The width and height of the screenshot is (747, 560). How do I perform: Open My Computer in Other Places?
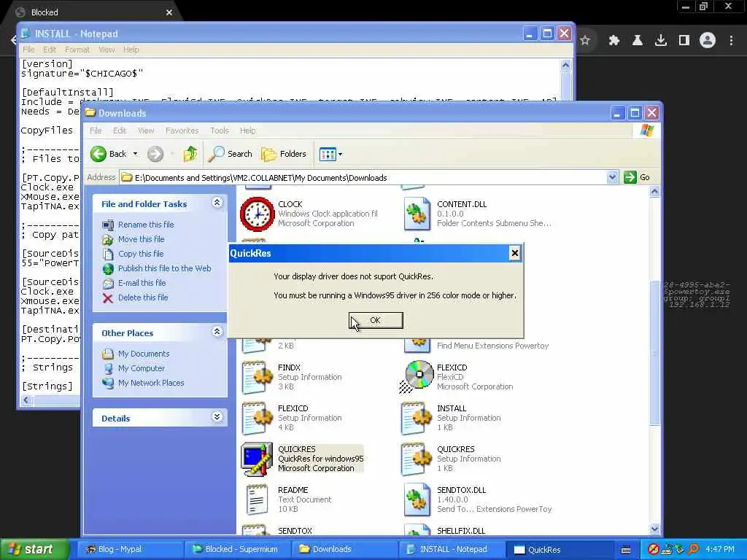click(x=141, y=368)
